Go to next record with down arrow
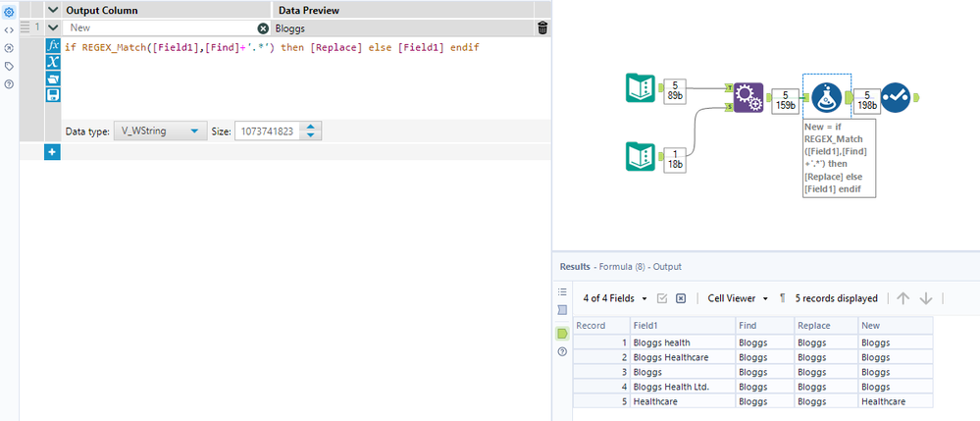This screenshot has height=421, width=980. coord(926,299)
